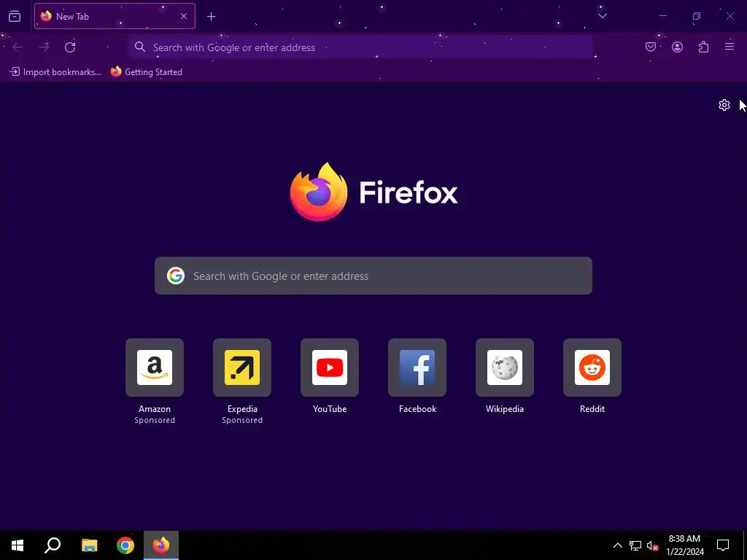
Task: Open Getting Started bookmark
Action: coord(147,72)
